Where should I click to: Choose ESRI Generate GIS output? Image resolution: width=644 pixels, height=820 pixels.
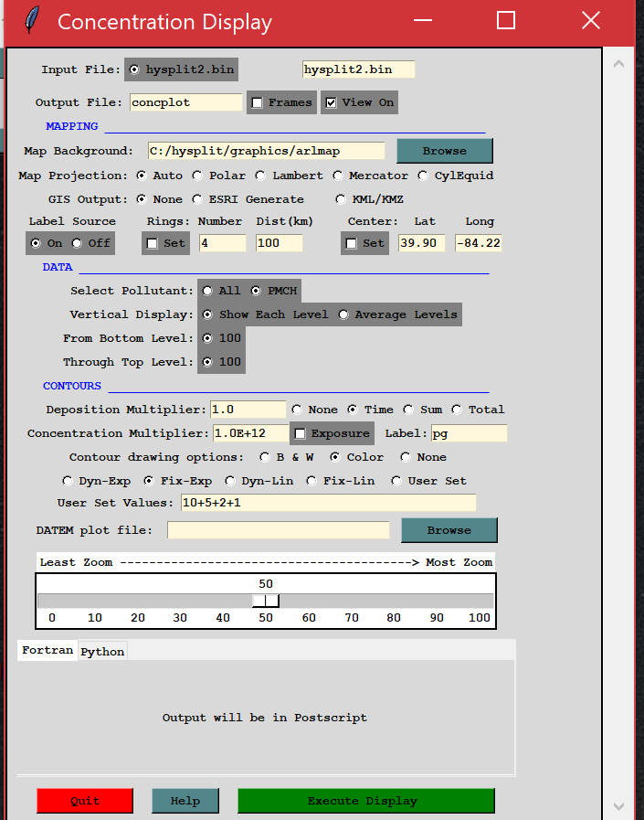(197, 198)
